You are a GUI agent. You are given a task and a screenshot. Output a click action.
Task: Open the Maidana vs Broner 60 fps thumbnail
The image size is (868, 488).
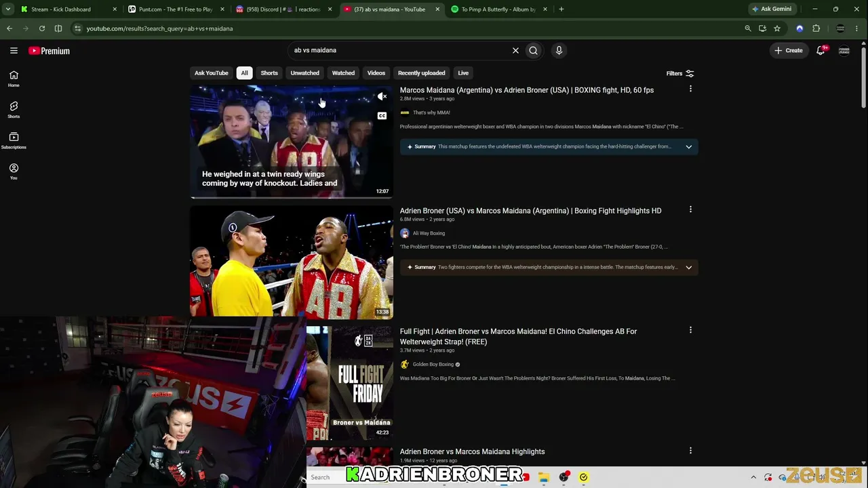coord(292,142)
